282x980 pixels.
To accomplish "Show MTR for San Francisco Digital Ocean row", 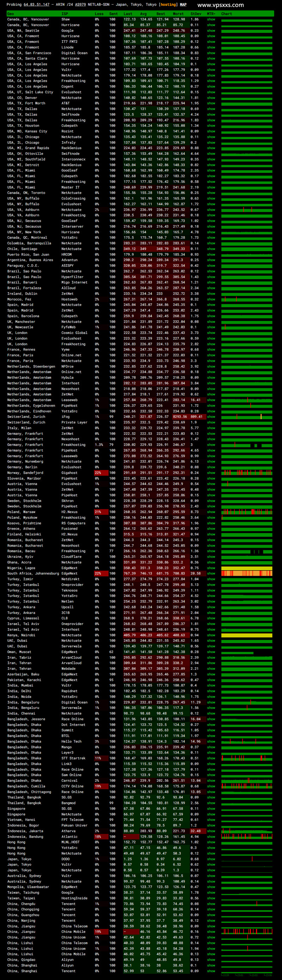I will (211, 53).
